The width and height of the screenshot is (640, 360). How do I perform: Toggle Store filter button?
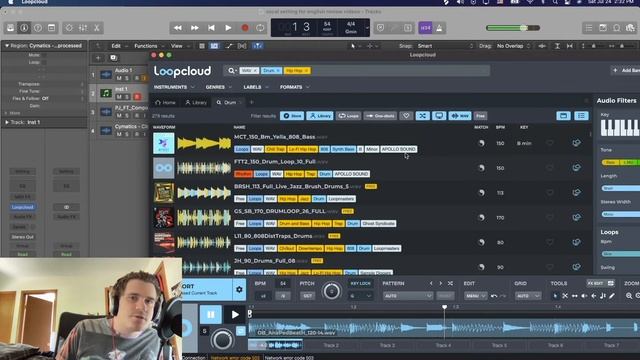click(x=292, y=116)
